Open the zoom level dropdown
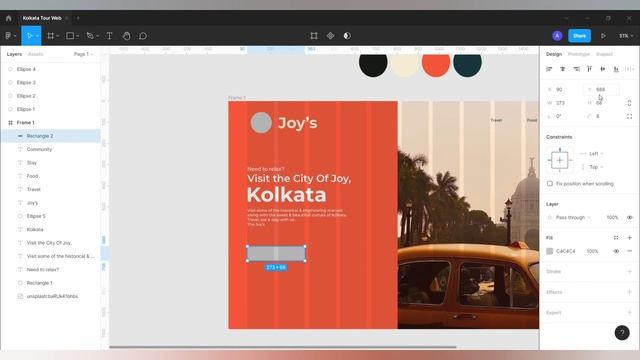Screen dimensions: 640x360 [x=626, y=36]
